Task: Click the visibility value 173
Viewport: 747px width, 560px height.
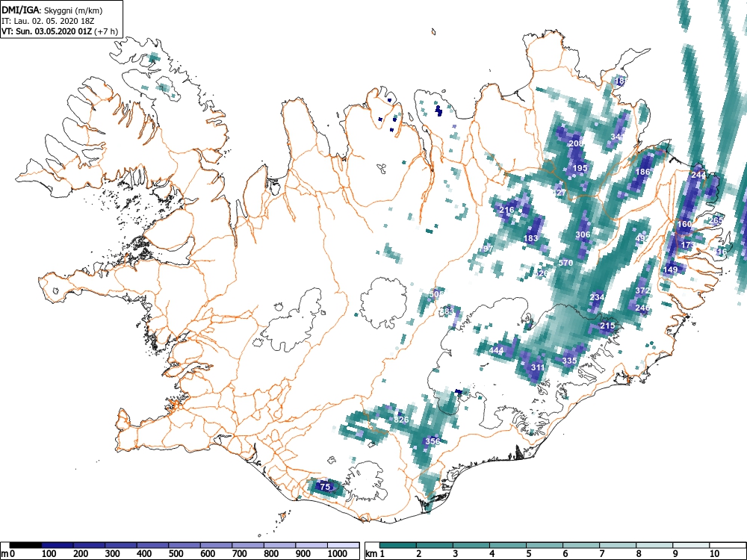Action: 687,245
